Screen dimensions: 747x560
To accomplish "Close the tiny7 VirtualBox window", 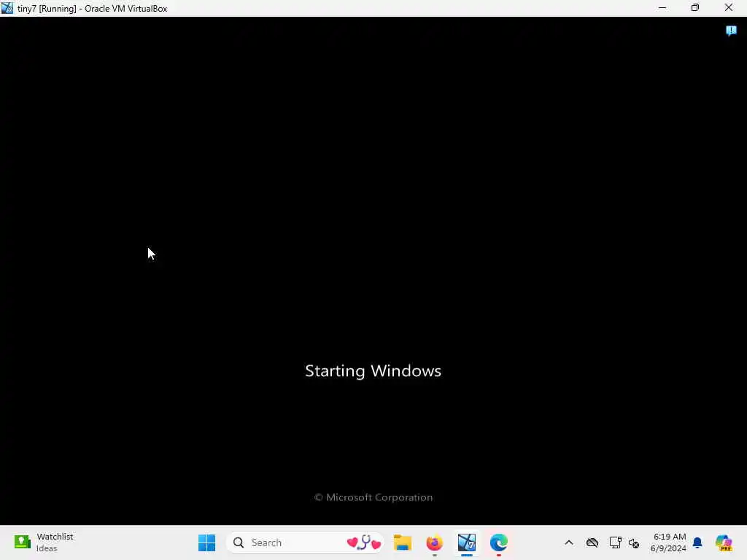I will click(x=729, y=8).
